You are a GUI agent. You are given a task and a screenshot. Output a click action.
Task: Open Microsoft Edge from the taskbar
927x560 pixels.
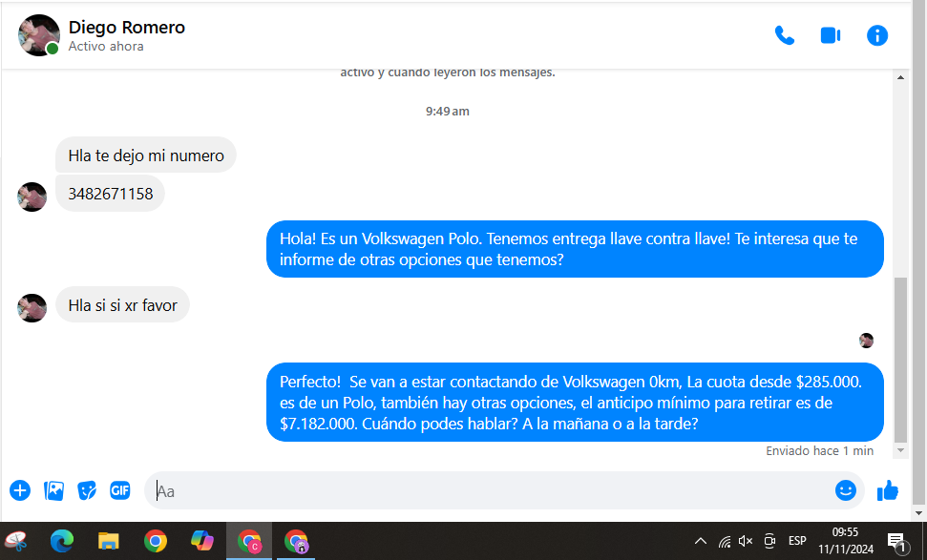click(x=62, y=541)
